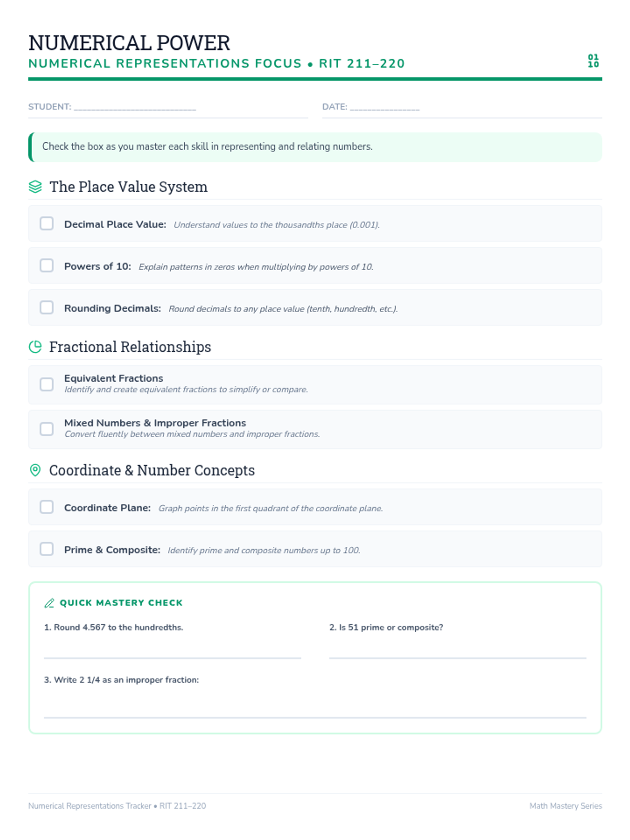Click the pie chart icon by Fractional Relationships
Viewport: 630px width, 840px height.
(x=35, y=347)
